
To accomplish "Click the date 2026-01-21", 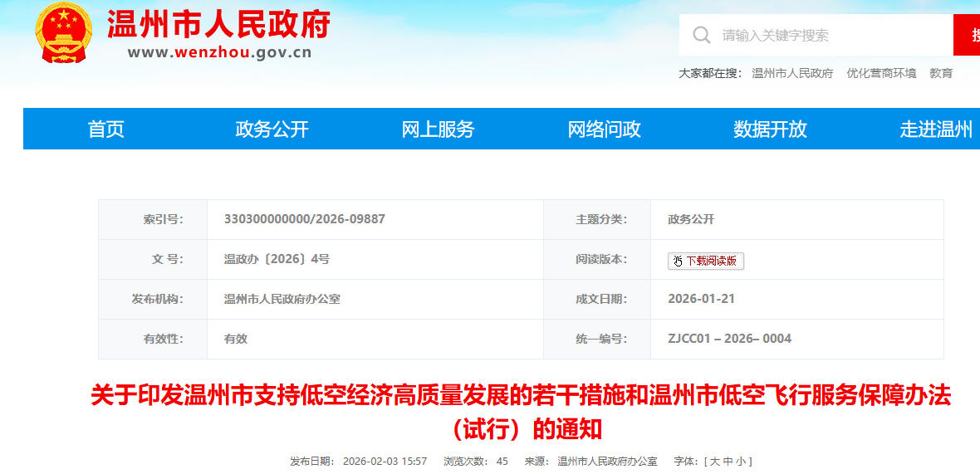I will click(x=701, y=299).
